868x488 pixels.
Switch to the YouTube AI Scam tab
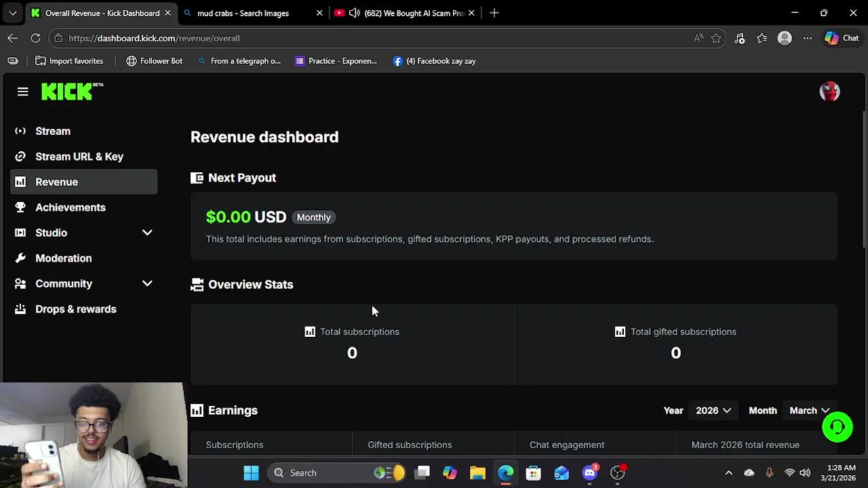pos(406,13)
